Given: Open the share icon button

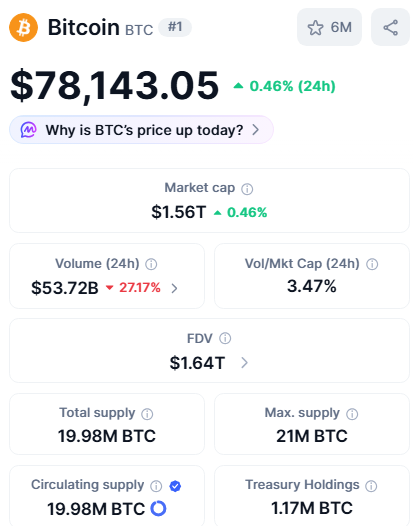Looking at the screenshot, I should tap(391, 27).
